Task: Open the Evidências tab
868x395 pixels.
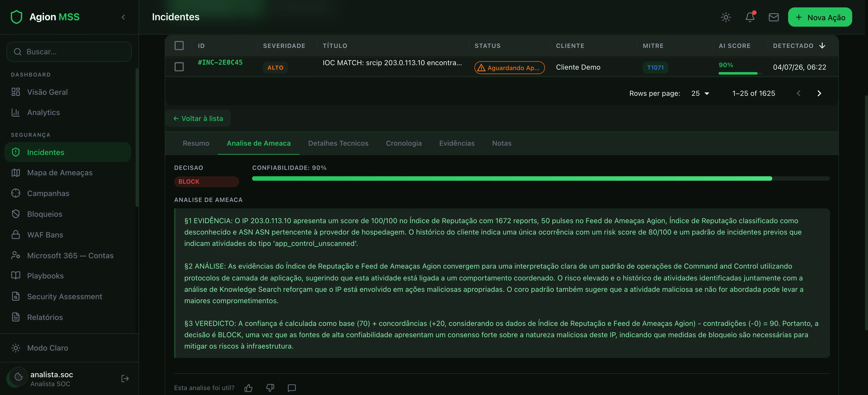Action: point(457,143)
